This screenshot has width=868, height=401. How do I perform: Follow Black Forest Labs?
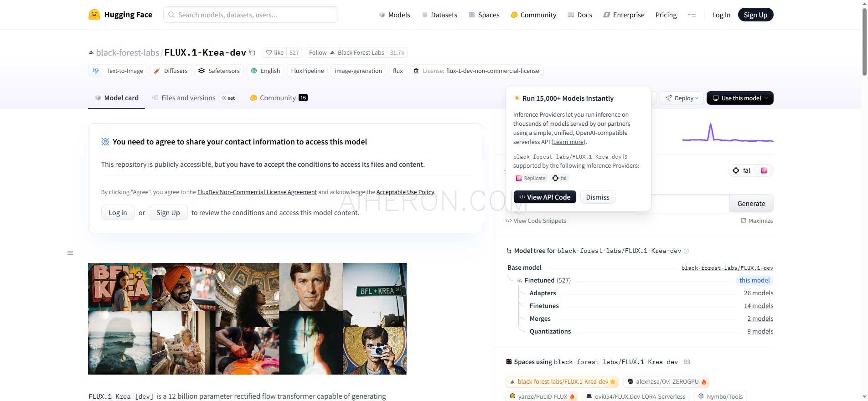pyautogui.click(x=318, y=52)
